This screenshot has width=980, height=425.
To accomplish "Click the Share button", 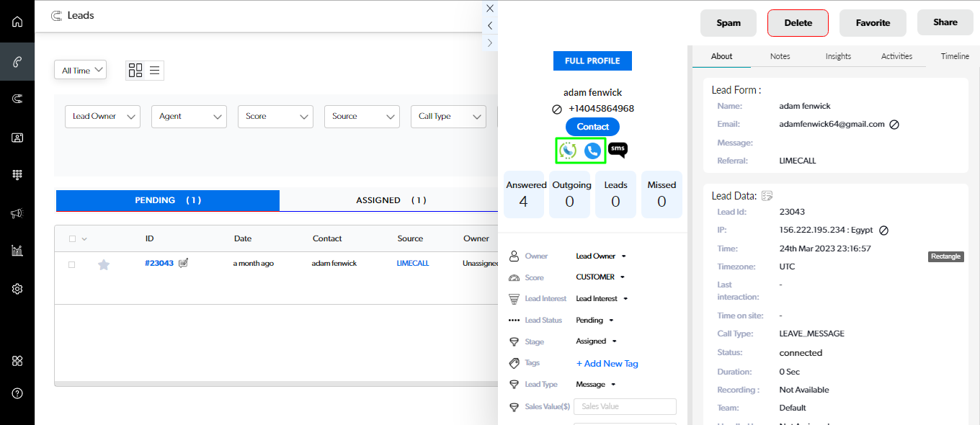I will point(945,22).
